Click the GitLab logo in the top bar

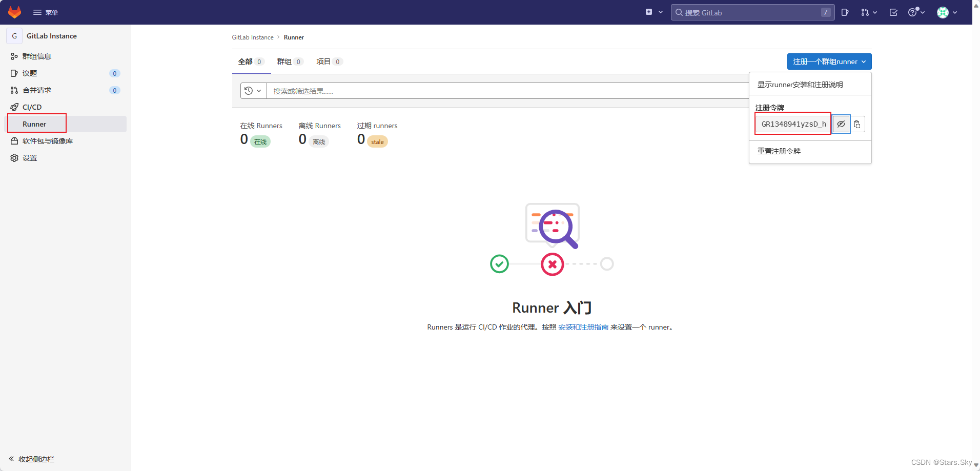tap(14, 12)
